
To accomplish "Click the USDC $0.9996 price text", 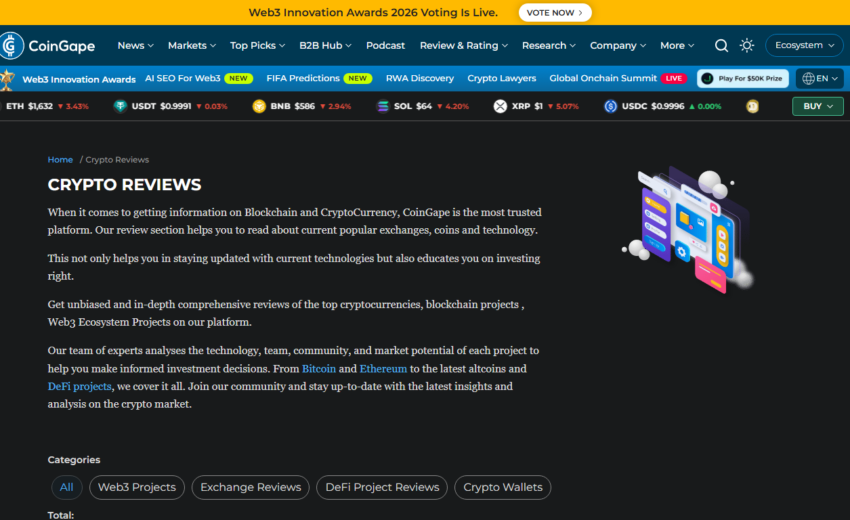I will [667, 106].
